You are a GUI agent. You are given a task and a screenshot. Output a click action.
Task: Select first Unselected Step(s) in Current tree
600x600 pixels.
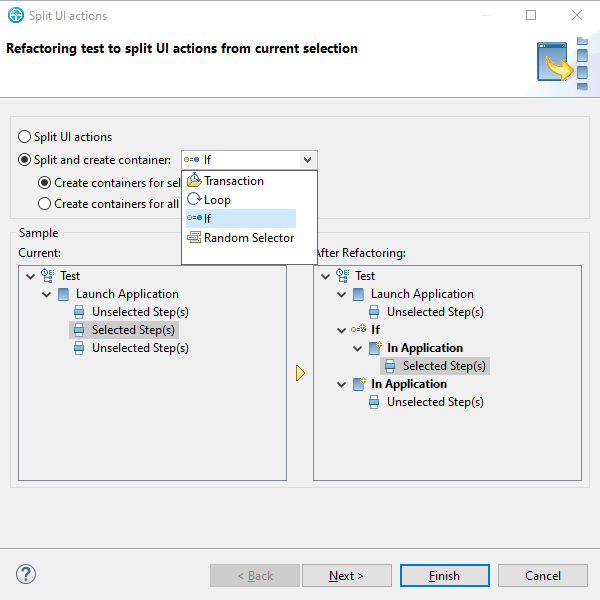(x=140, y=312)
